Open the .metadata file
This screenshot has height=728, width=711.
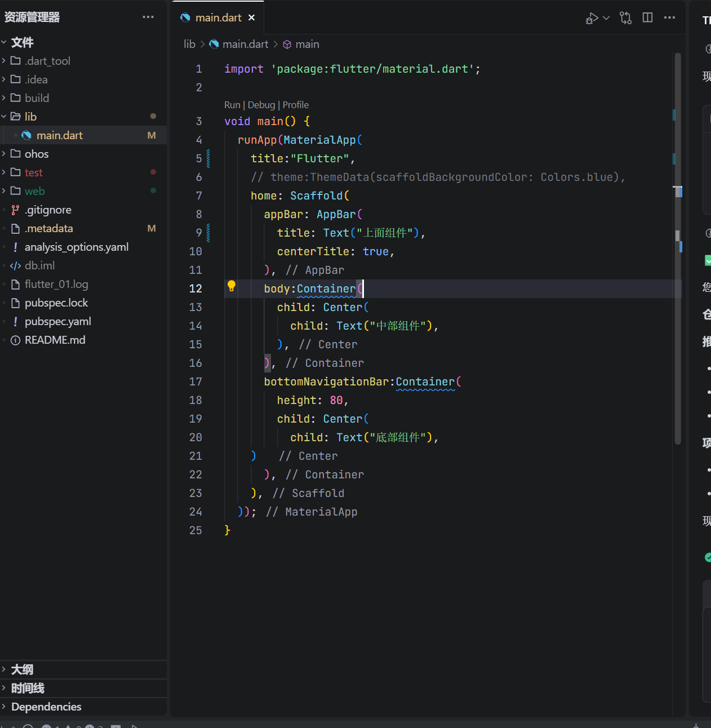pyautogui.click(x=83, y=228)
